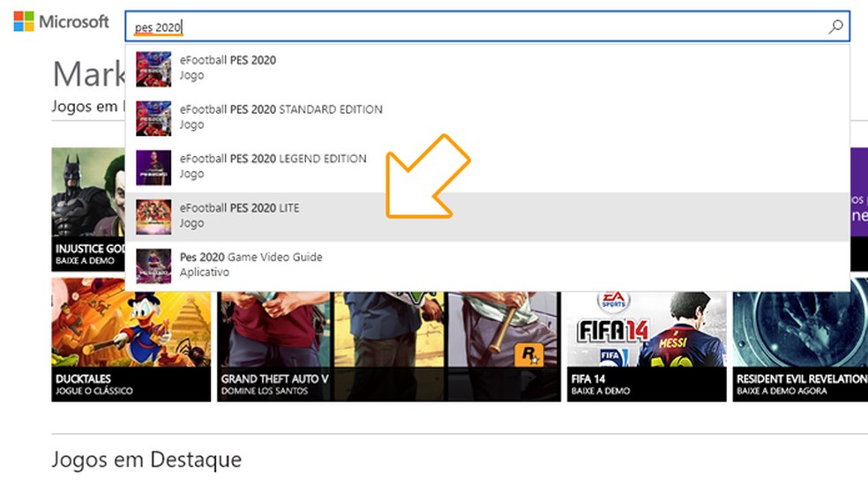The width and height of the screenshot is (868, 487).
Task: Select eFootball PES 2020 suggestion
Action: point(488,69)
